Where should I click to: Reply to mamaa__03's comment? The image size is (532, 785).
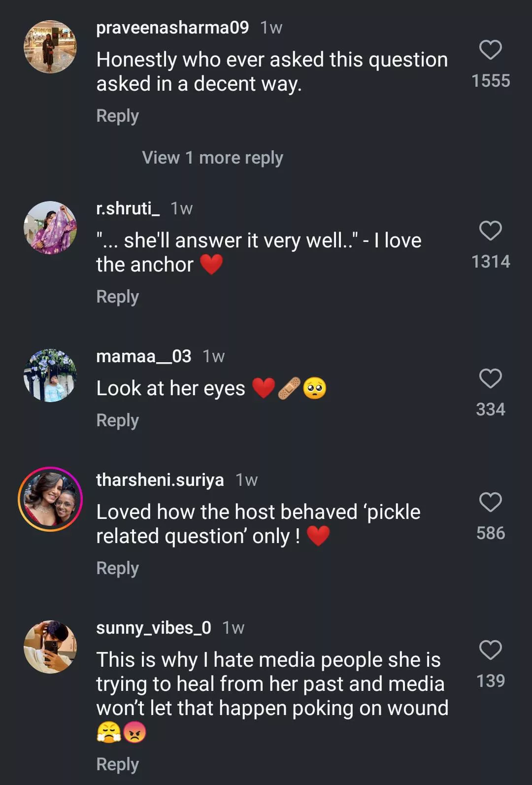(x=117, y=420)
